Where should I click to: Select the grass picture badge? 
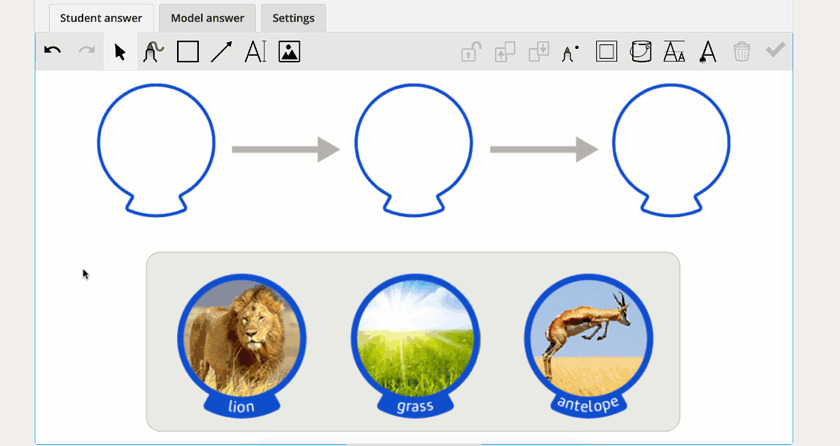pyautogui.click(x=415, y=346)
